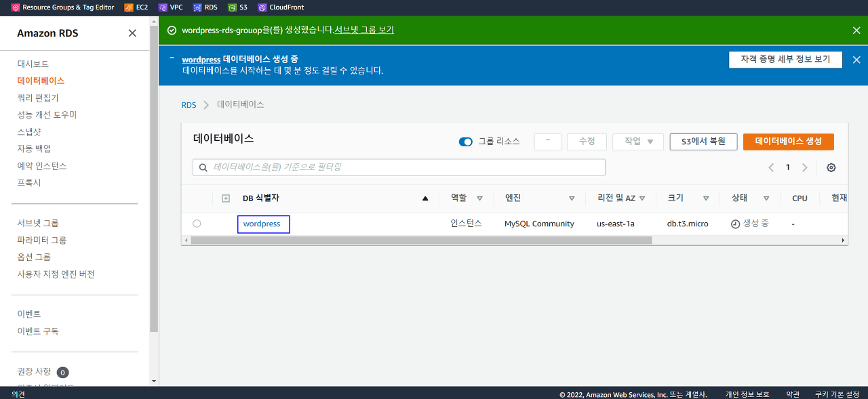Screen dimensions: 868x399
Task: Open 권장 사항 in sidebar
Action: point(34,371)
